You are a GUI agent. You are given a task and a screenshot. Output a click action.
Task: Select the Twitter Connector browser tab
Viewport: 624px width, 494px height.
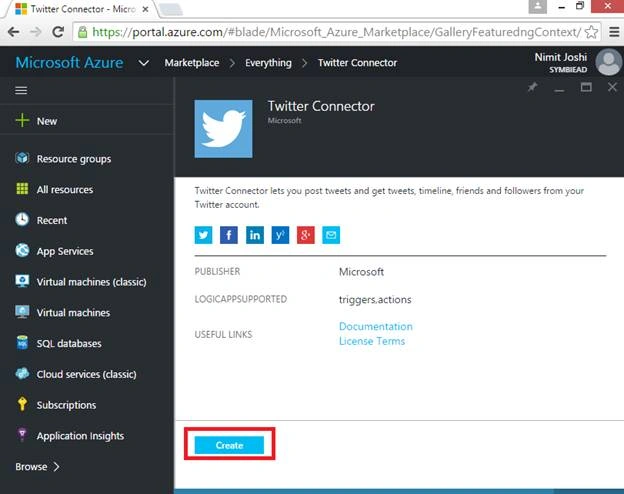tap(80, 9)
